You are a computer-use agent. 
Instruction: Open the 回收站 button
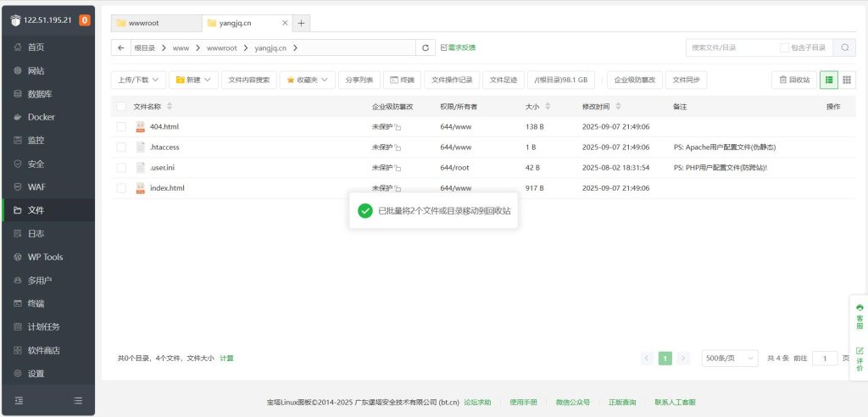(x=794, y=80)
